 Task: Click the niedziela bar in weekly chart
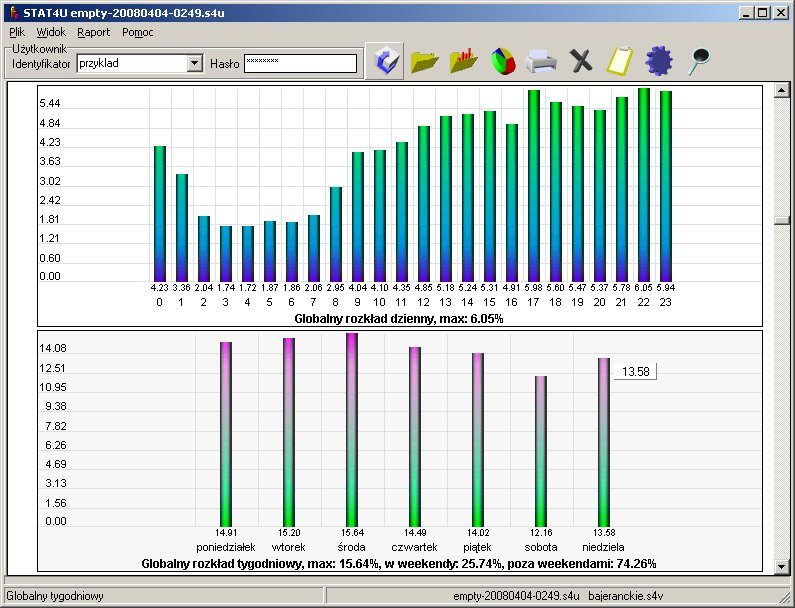coord(604,442)
